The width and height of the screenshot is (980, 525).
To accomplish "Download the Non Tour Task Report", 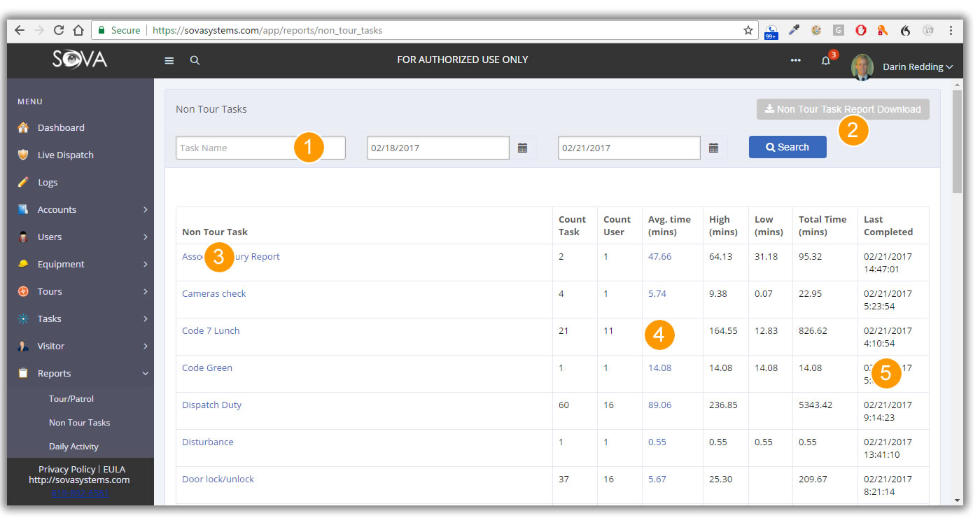I will [x=843, y=109].
